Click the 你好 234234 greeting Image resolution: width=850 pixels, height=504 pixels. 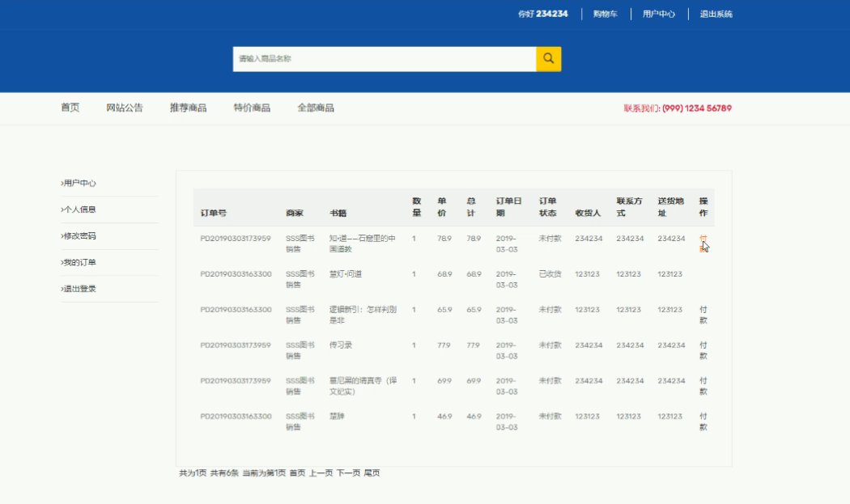542,14
